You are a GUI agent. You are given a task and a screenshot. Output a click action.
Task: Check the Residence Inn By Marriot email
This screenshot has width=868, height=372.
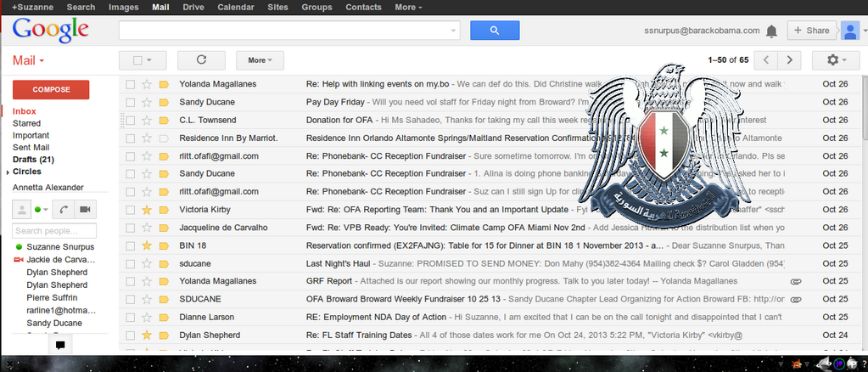(130, 138)
